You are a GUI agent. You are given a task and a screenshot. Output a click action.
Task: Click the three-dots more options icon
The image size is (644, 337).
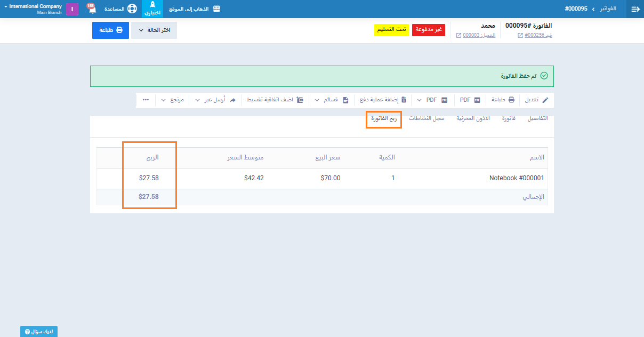146,100
